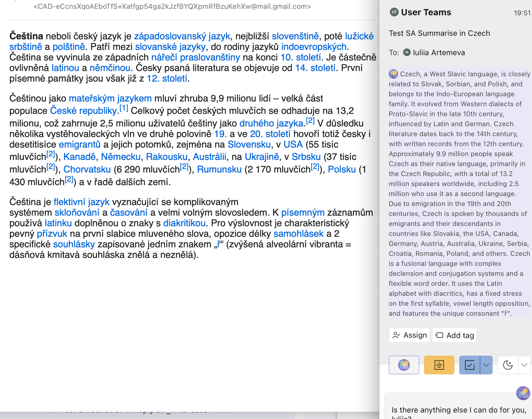Open the diakritikou link
The height and width of the screenshot is (419, 532).
(184, 223)
